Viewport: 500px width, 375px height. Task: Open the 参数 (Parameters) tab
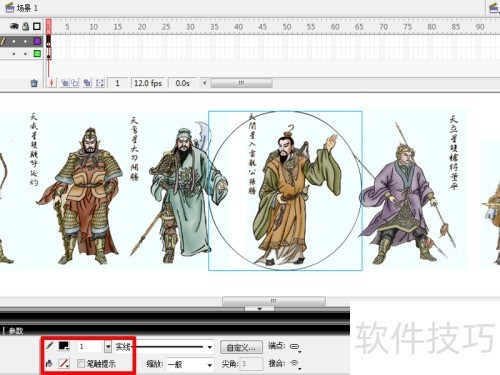[15, 331]
